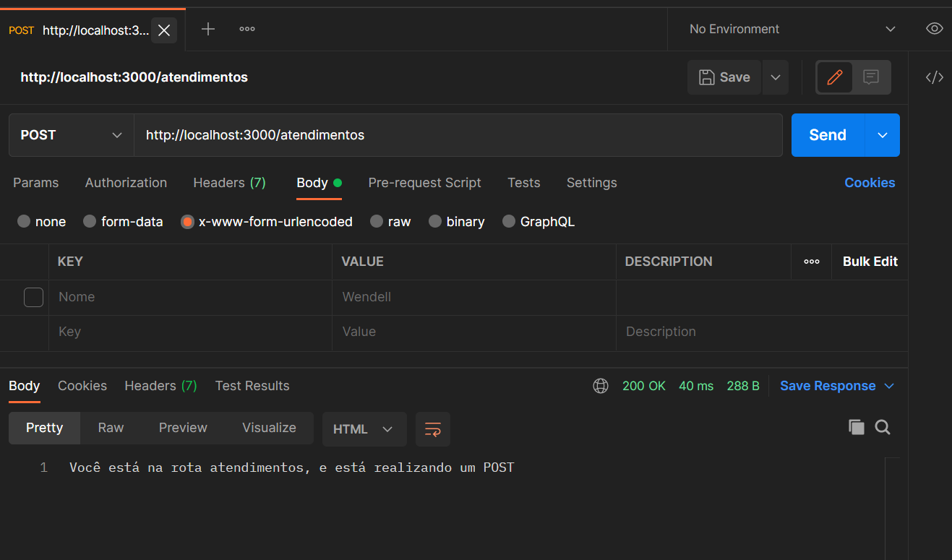Open the Save options dropdown arrow
952x560 pixels.
(x=776, y=77)
